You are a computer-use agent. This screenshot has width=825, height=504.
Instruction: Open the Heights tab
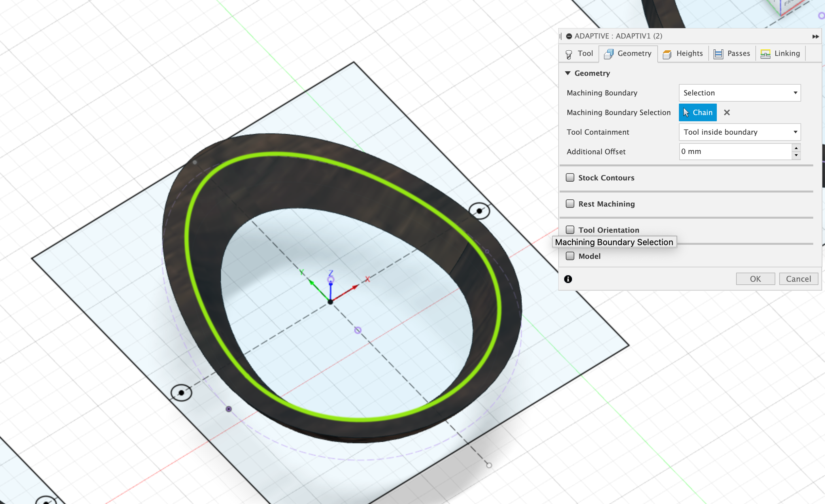pyautogui.click(x=683, y=54)
